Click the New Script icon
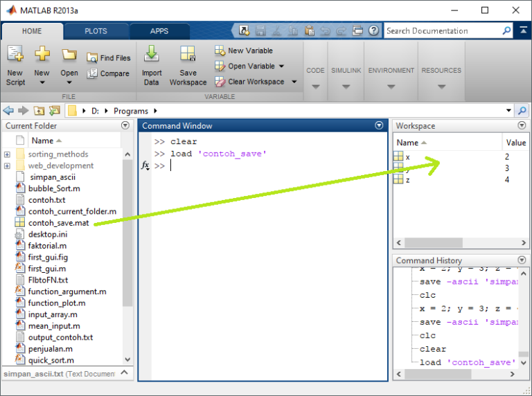 (x=15, y=55)
